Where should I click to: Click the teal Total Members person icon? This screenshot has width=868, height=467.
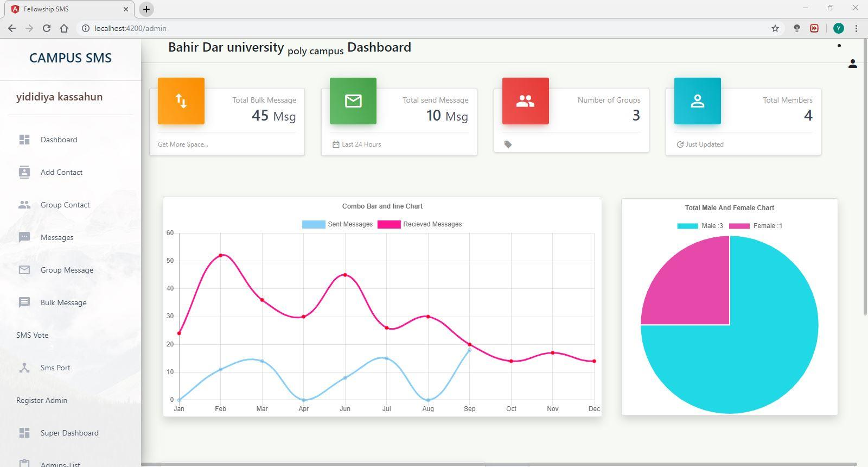click(697, 101)
